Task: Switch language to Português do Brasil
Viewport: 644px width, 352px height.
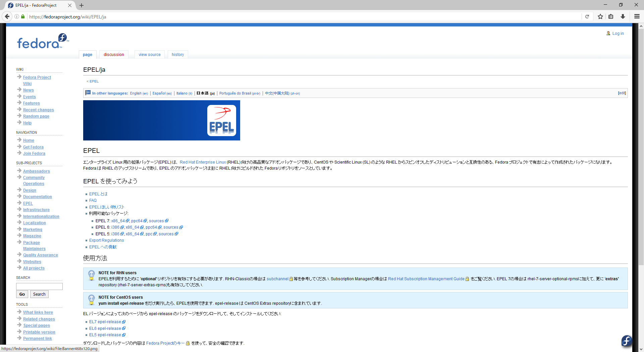Action: tap(240, 94)
